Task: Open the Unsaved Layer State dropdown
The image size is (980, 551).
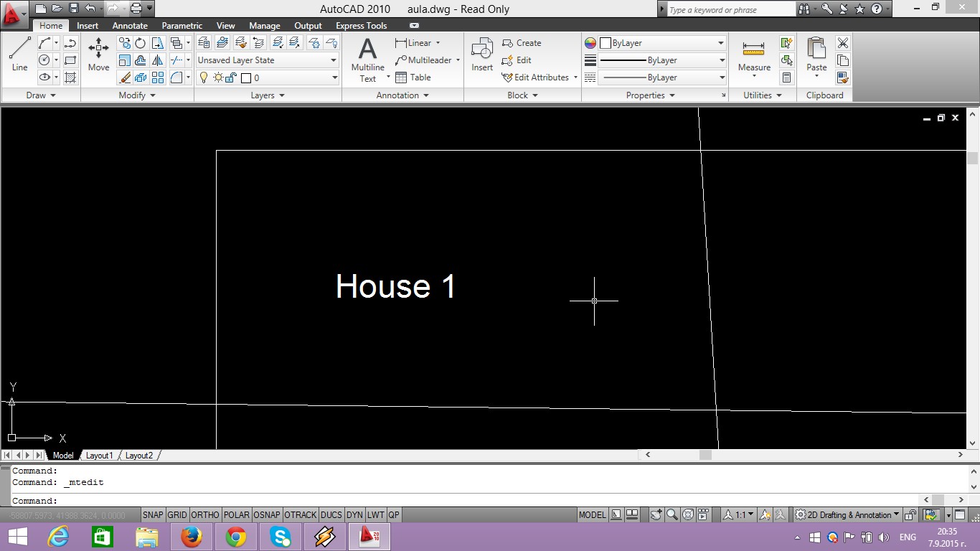Action: coord(267,60)
